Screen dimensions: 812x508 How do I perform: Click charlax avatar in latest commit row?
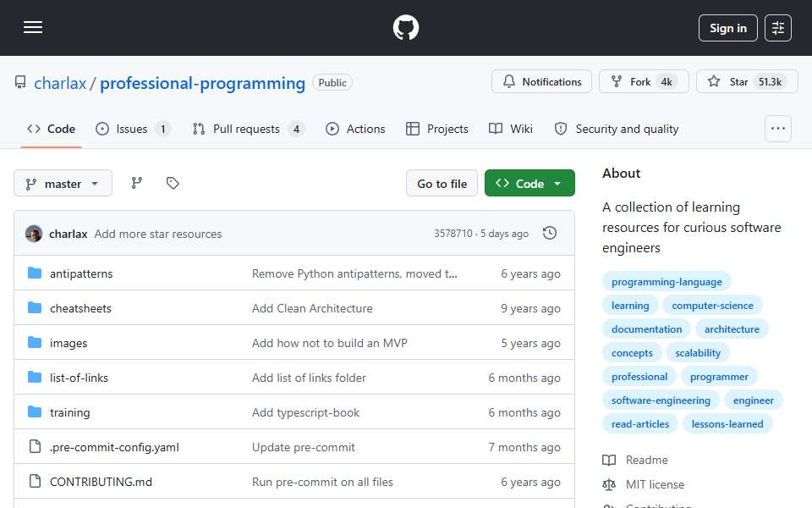(34, 234)
